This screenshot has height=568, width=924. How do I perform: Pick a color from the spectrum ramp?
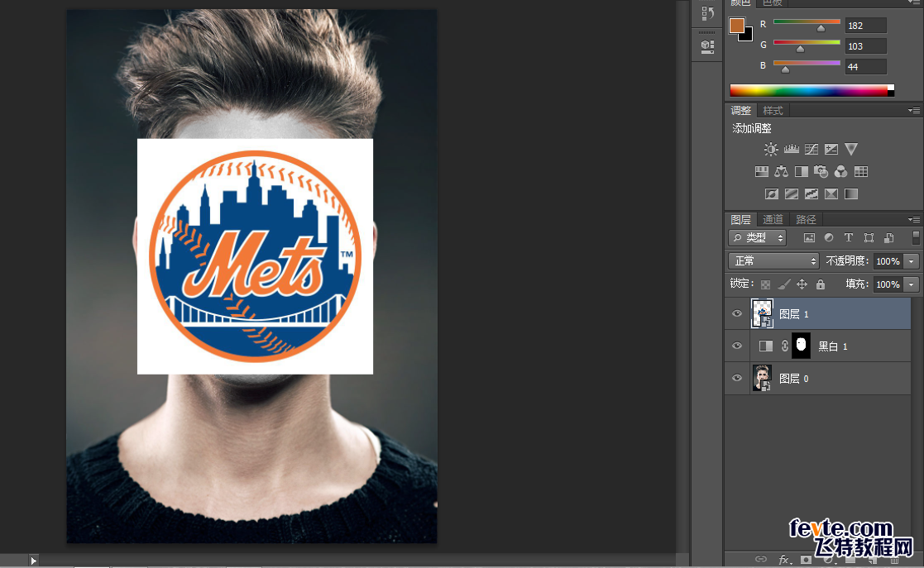(x=811, y=90)
